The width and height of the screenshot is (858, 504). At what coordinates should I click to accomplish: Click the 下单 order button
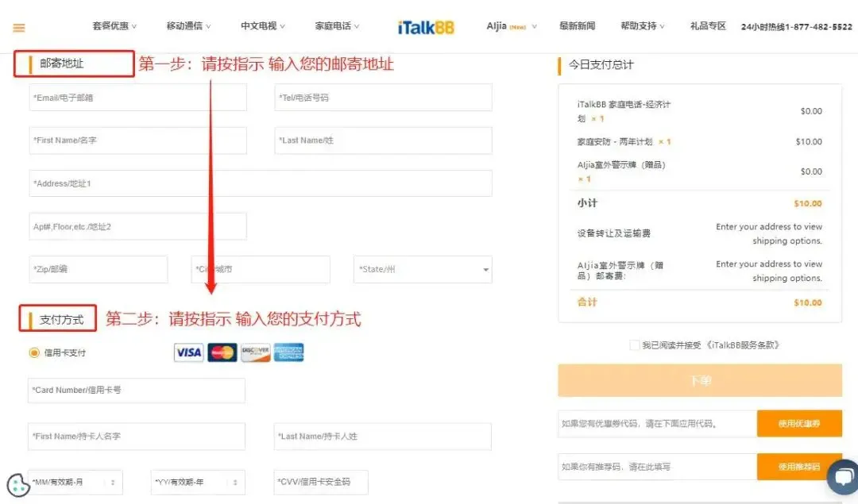(x=699, y=380)
